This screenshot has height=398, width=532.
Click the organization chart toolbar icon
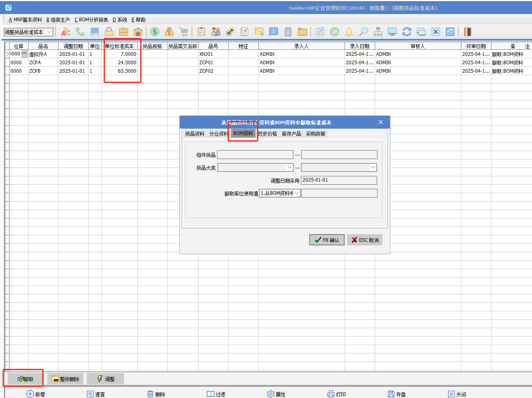378,32
